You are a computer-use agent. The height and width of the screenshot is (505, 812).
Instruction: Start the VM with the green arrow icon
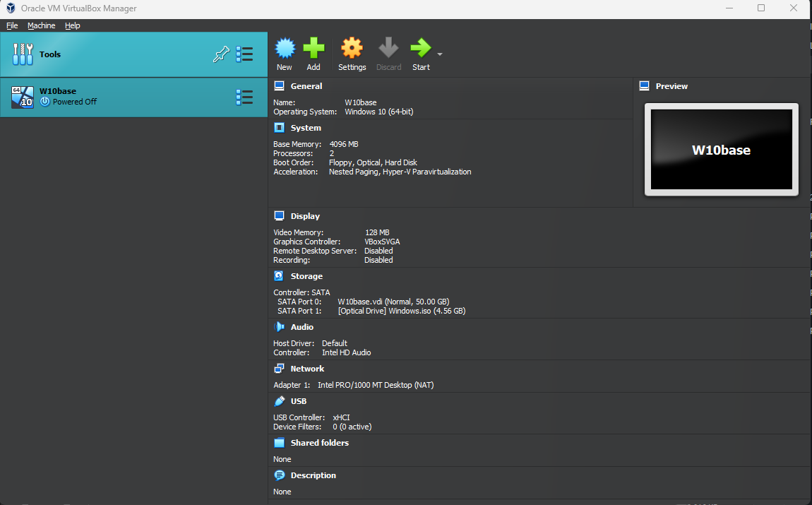[421, 48]
